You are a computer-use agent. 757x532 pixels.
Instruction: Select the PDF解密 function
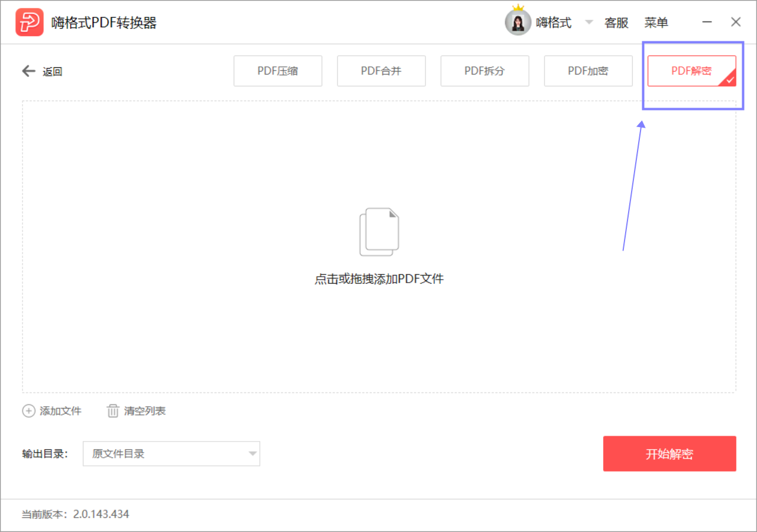coord(692,70)
